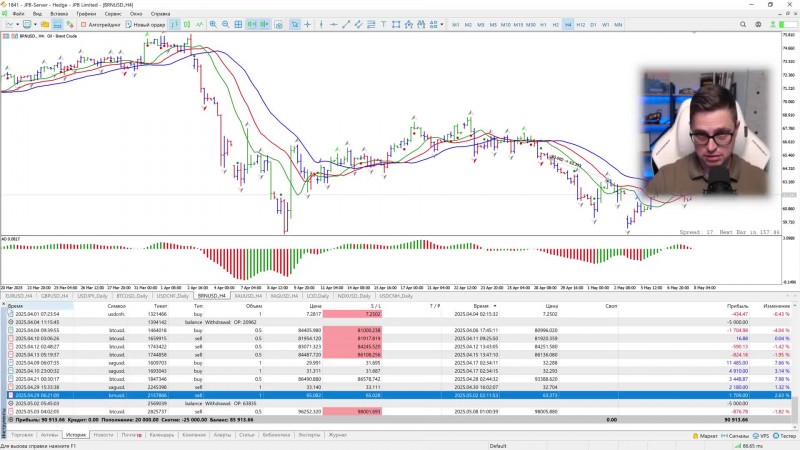Toggle the chart shift from the right edge

264,24
